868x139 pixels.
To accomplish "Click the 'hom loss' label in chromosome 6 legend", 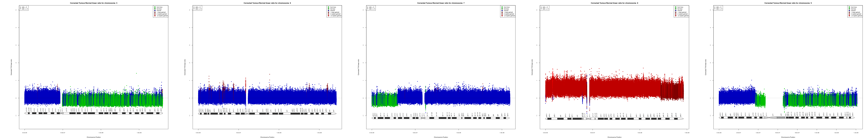I will point(333,7).
